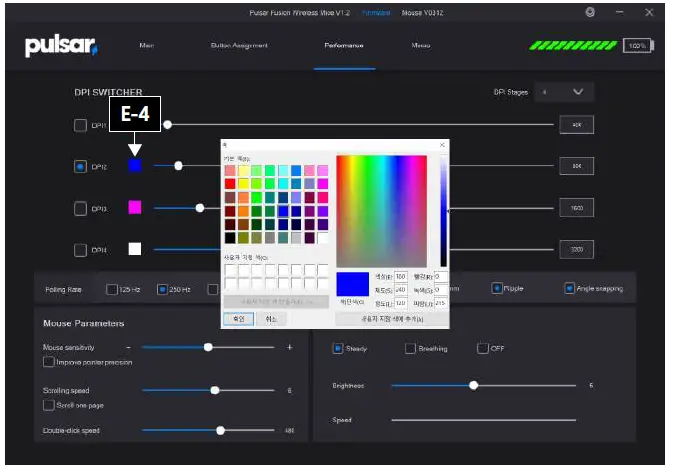
Task: Check the DPI4 checkbox
Action: 81,250
